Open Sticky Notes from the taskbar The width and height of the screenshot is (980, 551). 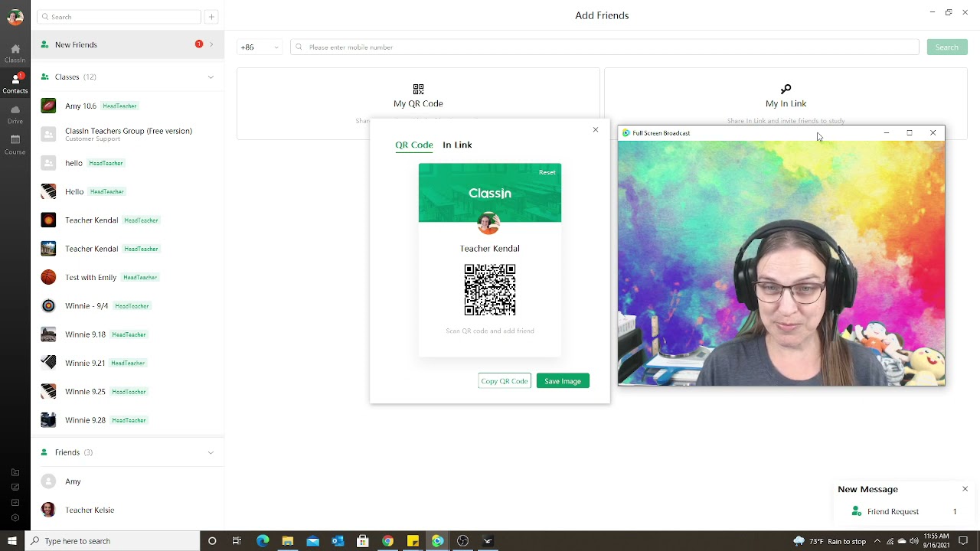(x=413, y=541)
